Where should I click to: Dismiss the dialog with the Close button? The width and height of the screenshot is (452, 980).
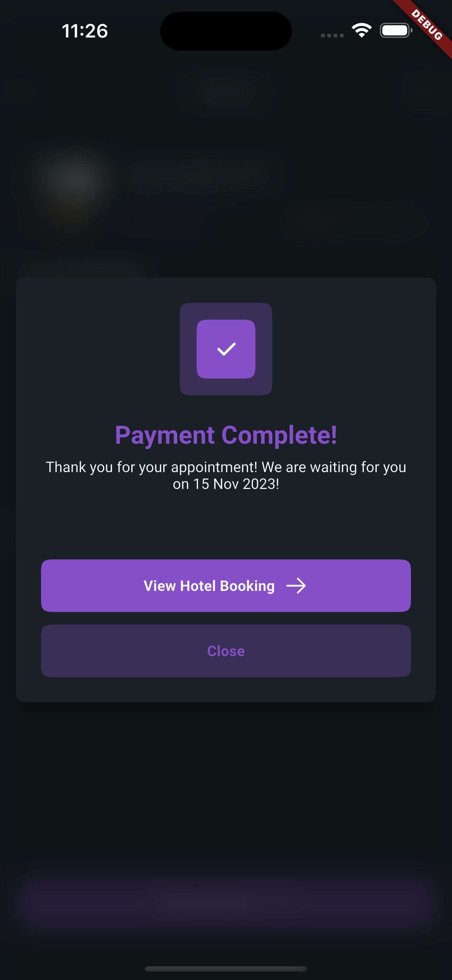(226, 651)
